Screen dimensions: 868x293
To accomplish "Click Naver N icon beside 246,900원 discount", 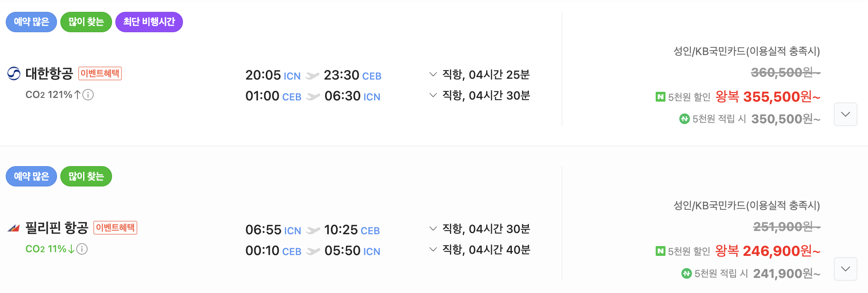I will (x=661, y=251).
